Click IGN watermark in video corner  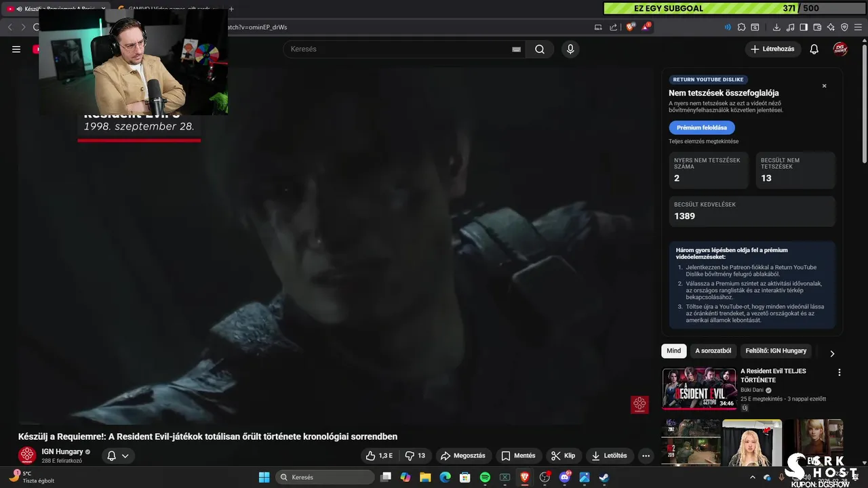(x=639, y=405)
